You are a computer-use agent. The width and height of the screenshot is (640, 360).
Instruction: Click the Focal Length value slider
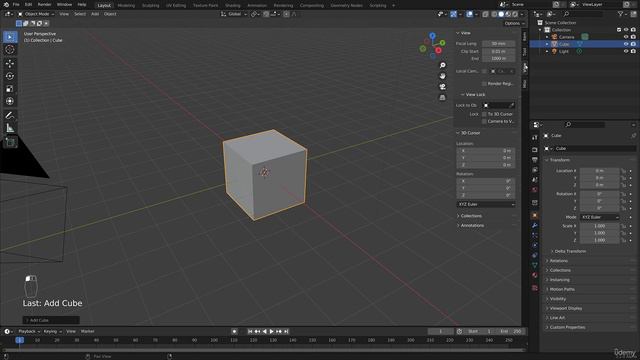pyautogui.click(x=498, y=44)
